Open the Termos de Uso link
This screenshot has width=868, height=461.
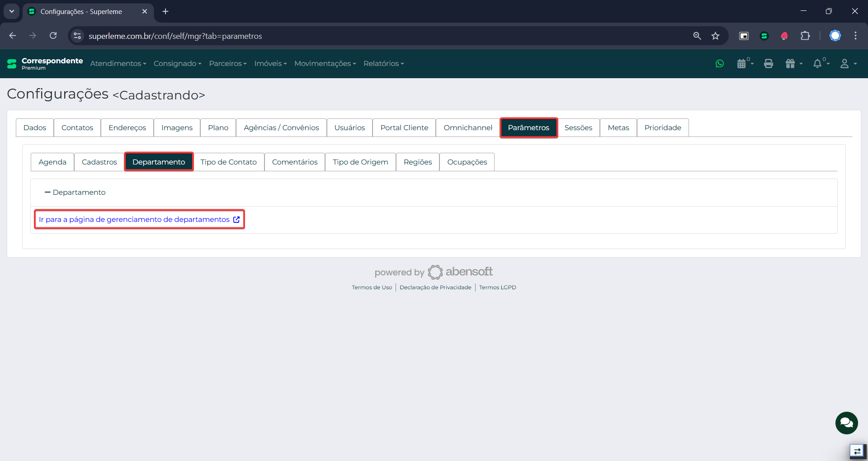(x=372, y=287)
